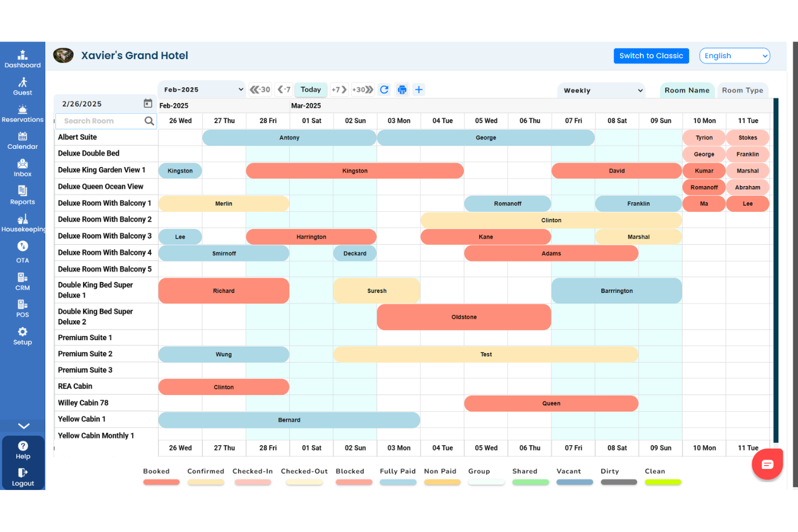Open Barrrington reservation block
Image resolution: width=798 pixels, height=532 pixels.
coord(617,291)
